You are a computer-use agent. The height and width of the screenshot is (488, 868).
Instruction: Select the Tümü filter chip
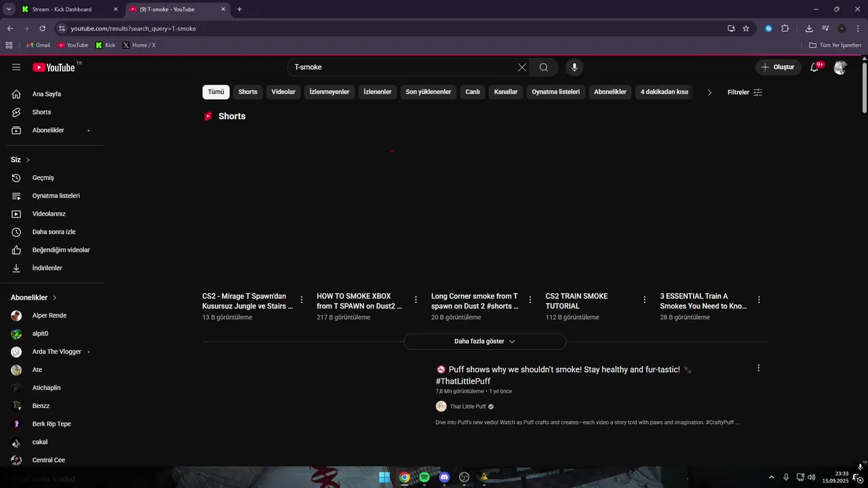point(216,92)
